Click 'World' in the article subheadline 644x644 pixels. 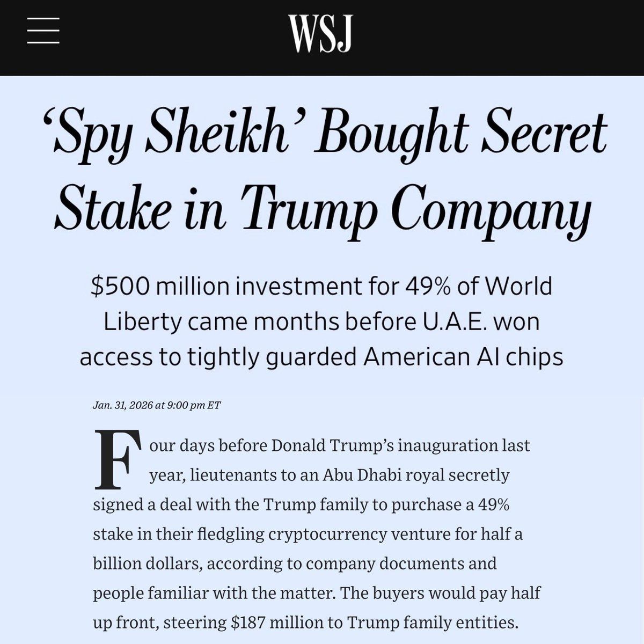click(518, 286)
